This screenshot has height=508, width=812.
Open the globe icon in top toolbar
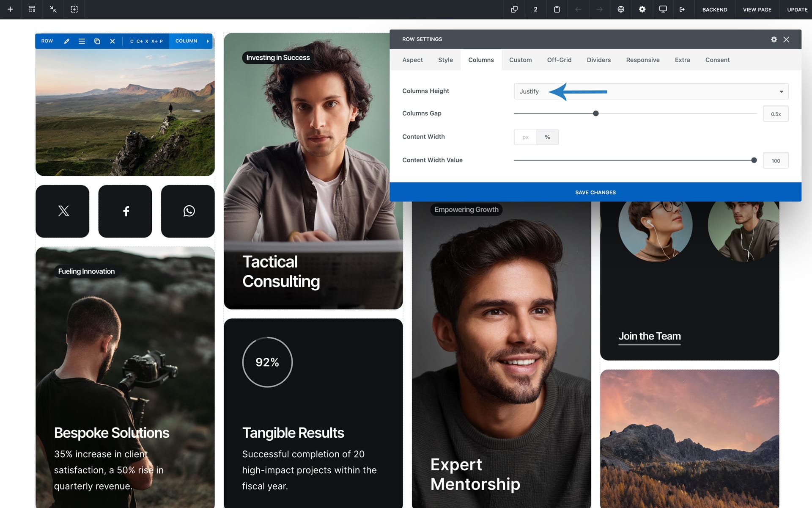pos(620,9)
